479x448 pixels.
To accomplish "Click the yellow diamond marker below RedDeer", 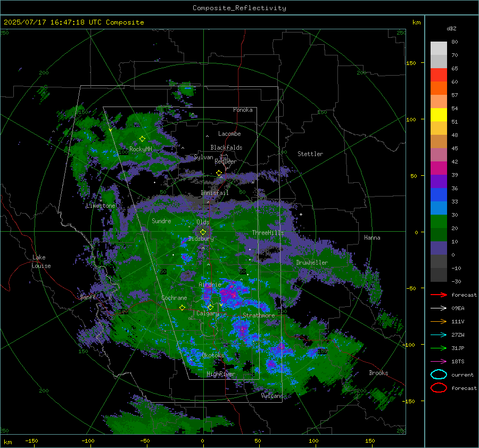I will [219, 173].
